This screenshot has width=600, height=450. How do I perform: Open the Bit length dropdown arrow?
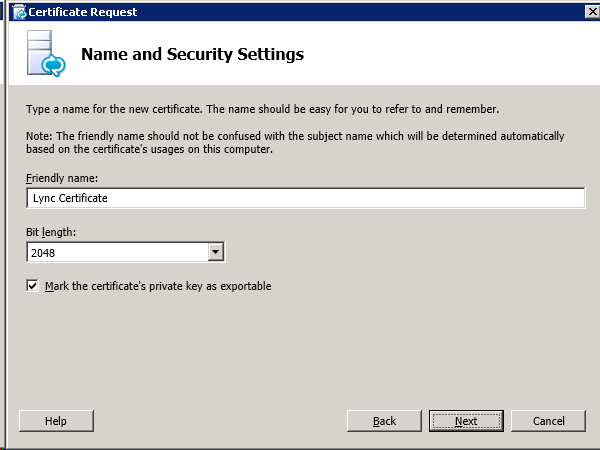[216, 252]
